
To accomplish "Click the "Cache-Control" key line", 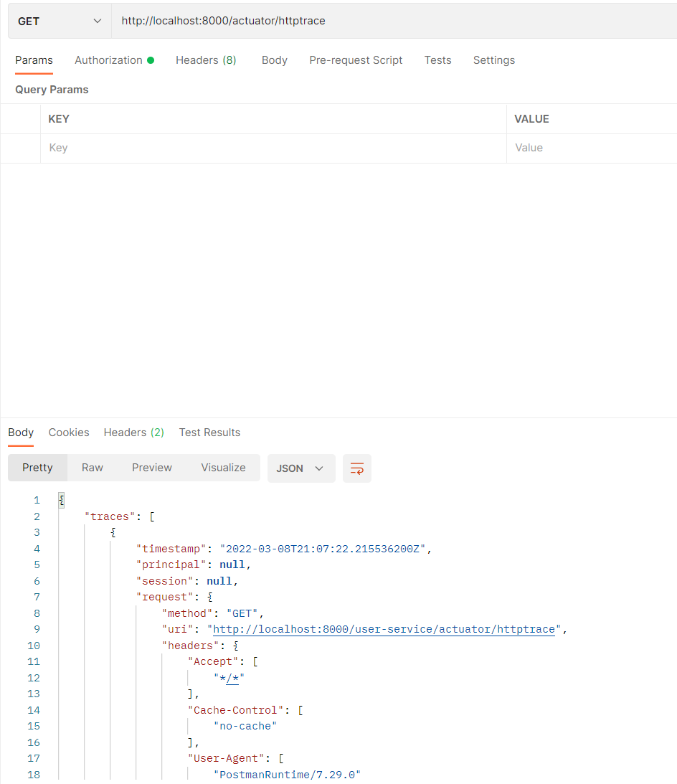I will pos(245,710).
